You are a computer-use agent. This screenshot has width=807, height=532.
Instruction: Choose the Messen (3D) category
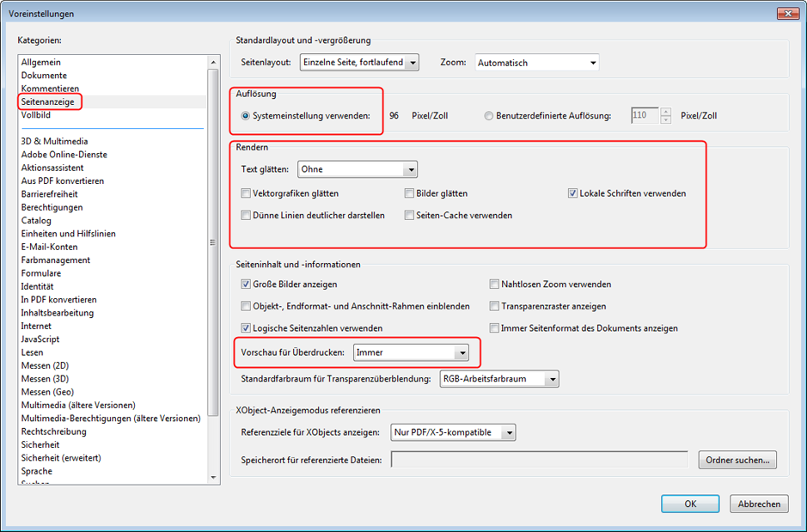[x=45, y=379]
